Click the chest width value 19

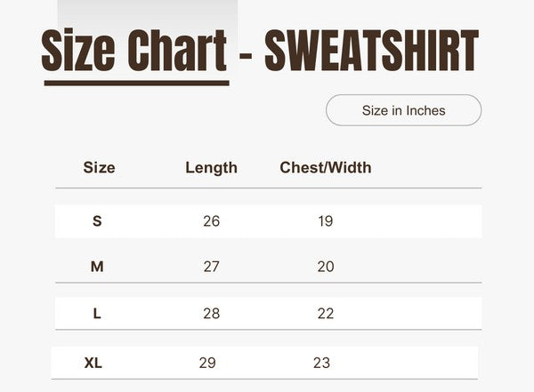click(x=326, y=221)
